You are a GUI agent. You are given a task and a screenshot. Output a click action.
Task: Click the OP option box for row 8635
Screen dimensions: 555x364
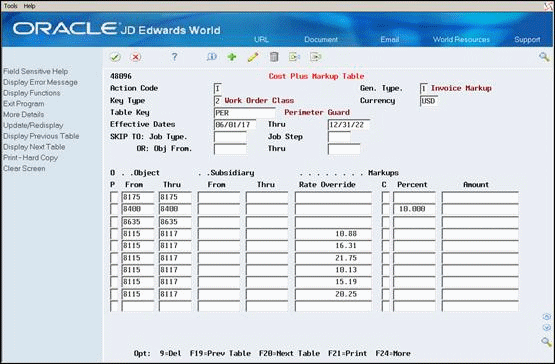tap(114, 222)
